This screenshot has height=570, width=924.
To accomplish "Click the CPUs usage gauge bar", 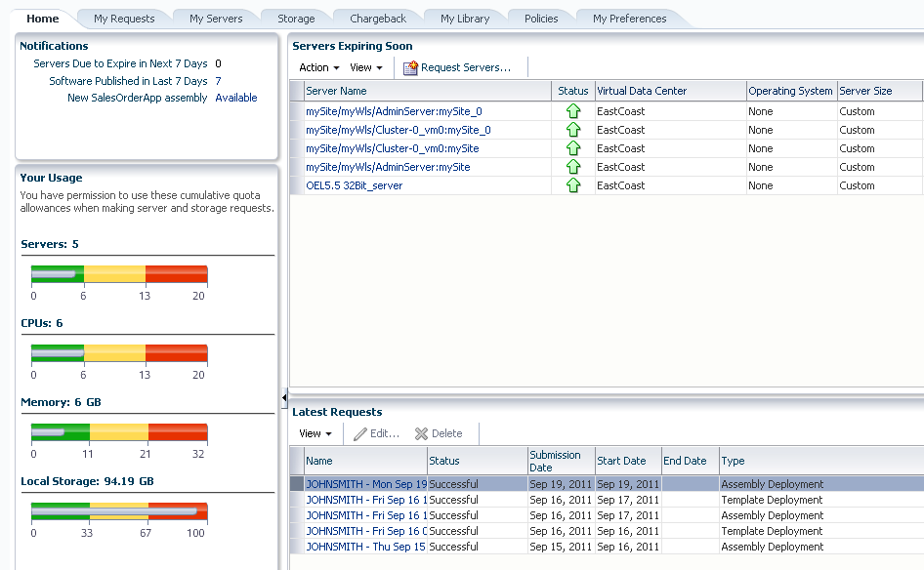I will (x=119, y=352).
